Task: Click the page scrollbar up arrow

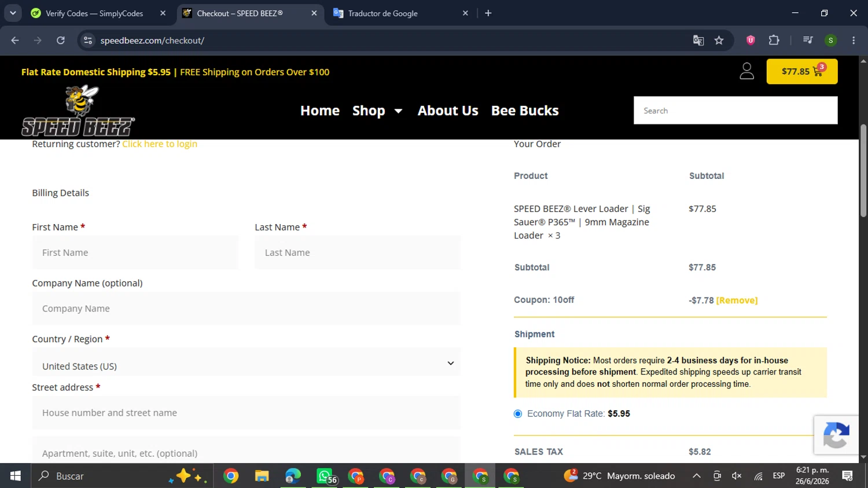Action: tap(863, 61)
